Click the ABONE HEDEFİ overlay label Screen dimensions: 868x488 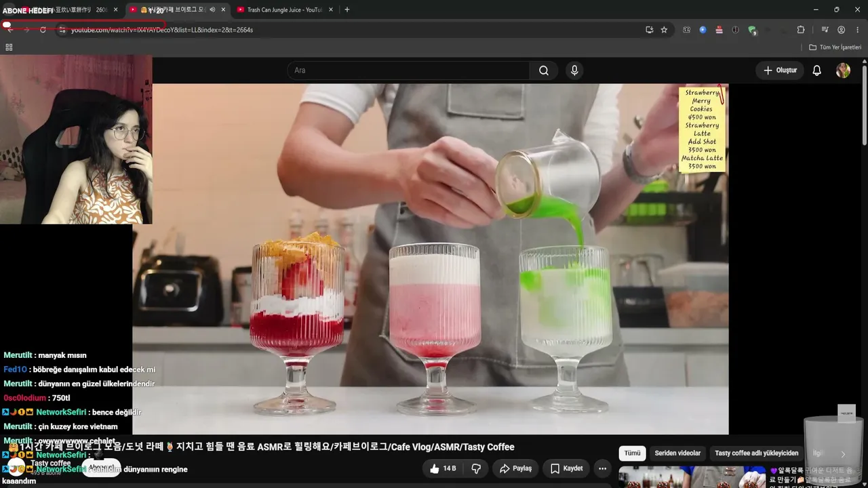[28, 11]
